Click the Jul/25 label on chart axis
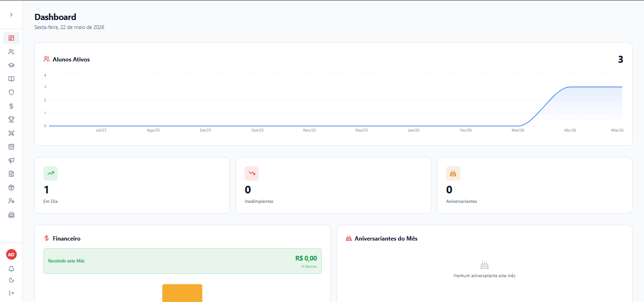 point(101,130)
